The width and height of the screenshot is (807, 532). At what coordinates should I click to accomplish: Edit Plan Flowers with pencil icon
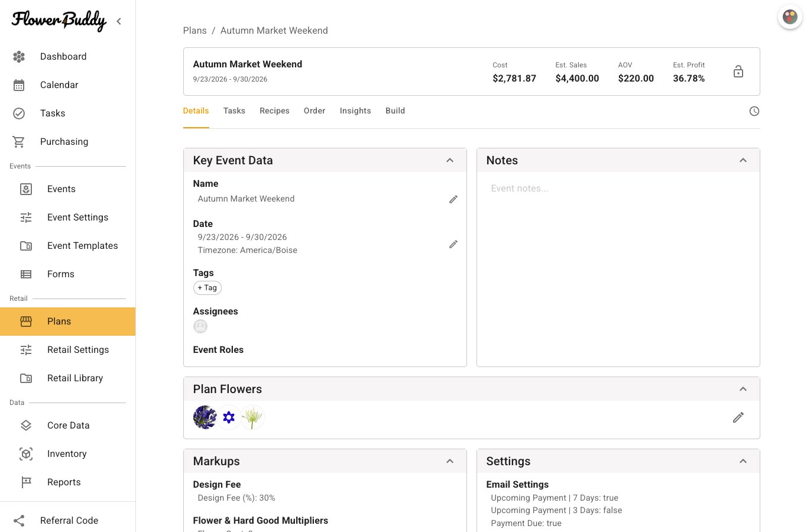pyautogui.click(x=738, y=417)
